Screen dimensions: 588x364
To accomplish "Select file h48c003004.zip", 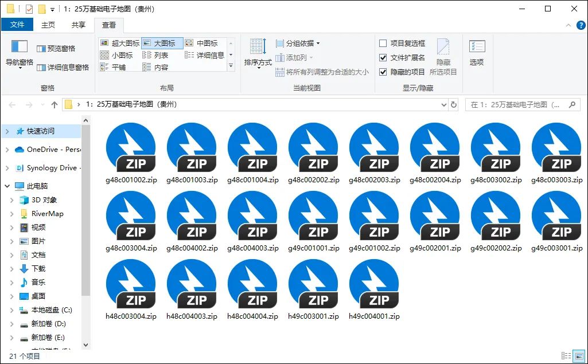I will 131,290.
